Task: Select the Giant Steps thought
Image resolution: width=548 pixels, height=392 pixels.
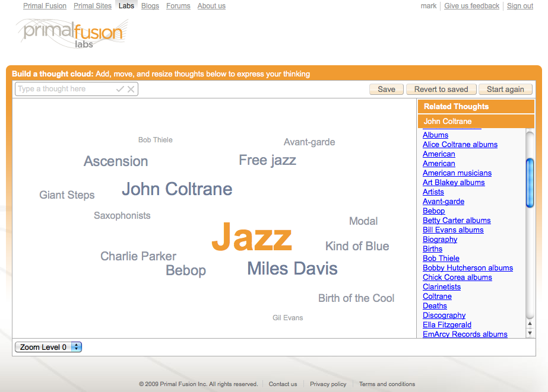Action: pos(66,195)
